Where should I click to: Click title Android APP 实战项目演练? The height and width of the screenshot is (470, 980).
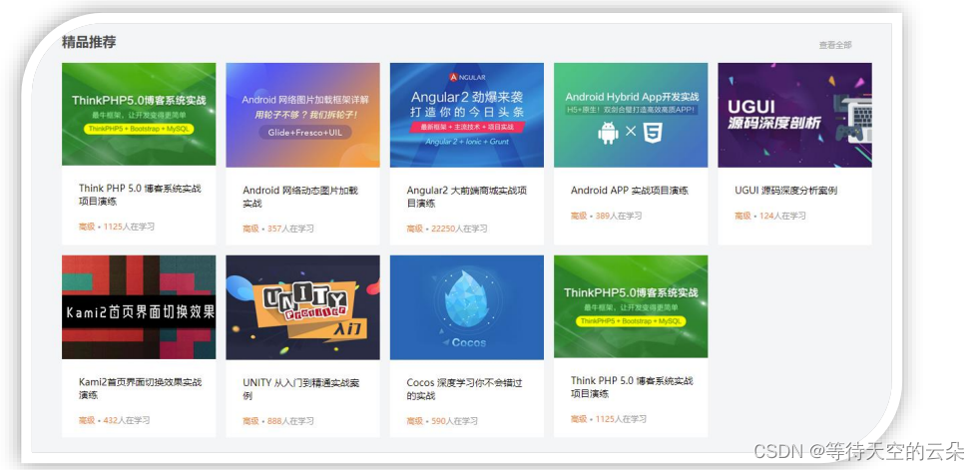(630, 190)
